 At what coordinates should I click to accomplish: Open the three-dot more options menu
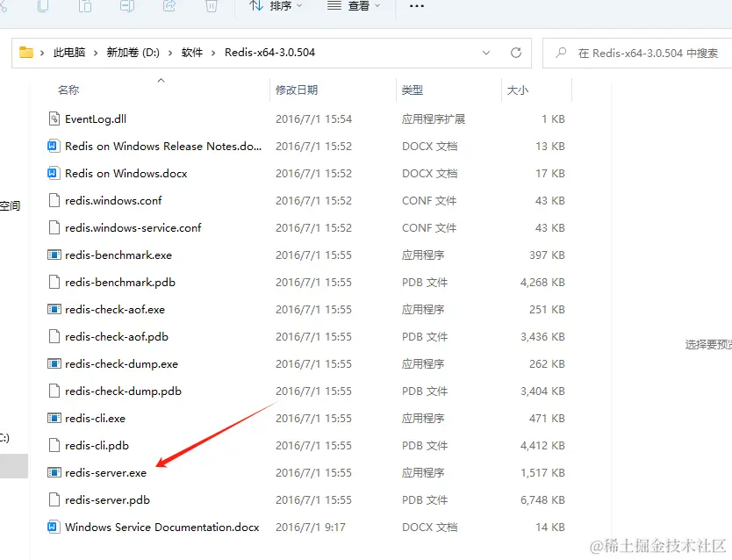416,6
